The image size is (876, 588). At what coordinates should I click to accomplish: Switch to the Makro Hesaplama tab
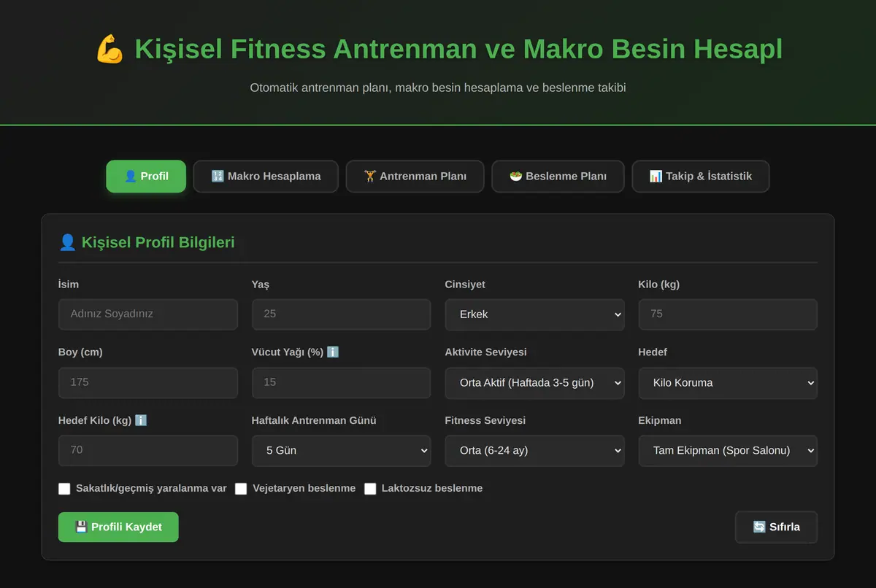[266, 177]
